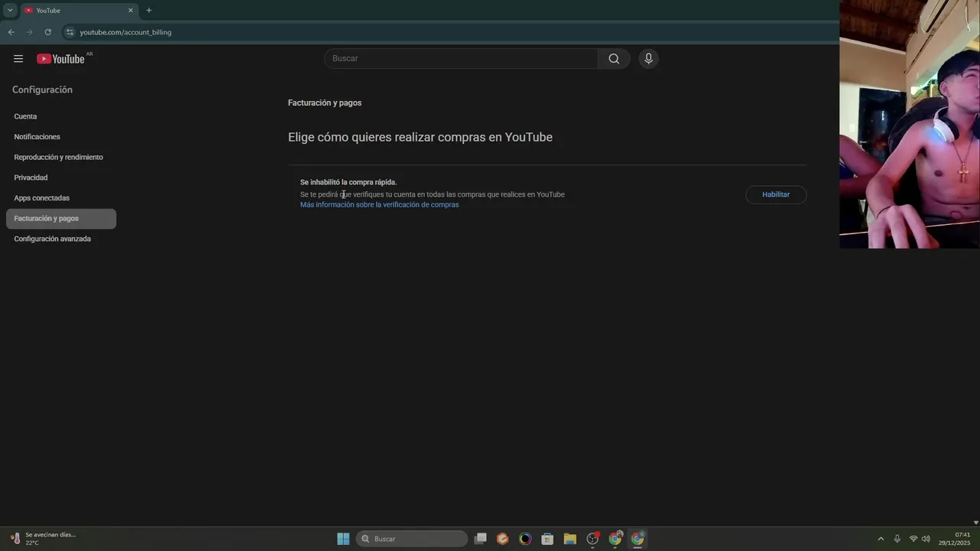
Task: Go to YouTube home via logo
Action: click(x=60, y=59)
